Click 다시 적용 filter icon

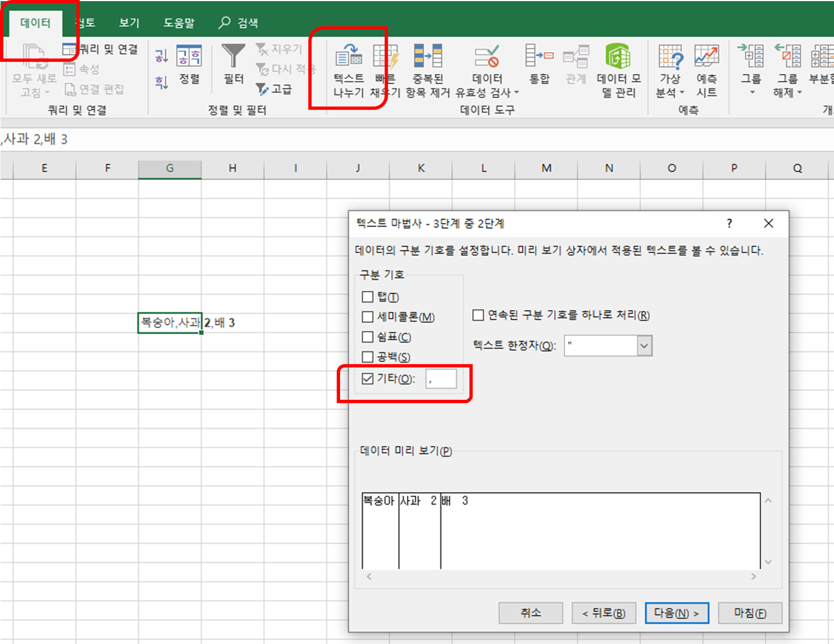click(x=285, y=69)
